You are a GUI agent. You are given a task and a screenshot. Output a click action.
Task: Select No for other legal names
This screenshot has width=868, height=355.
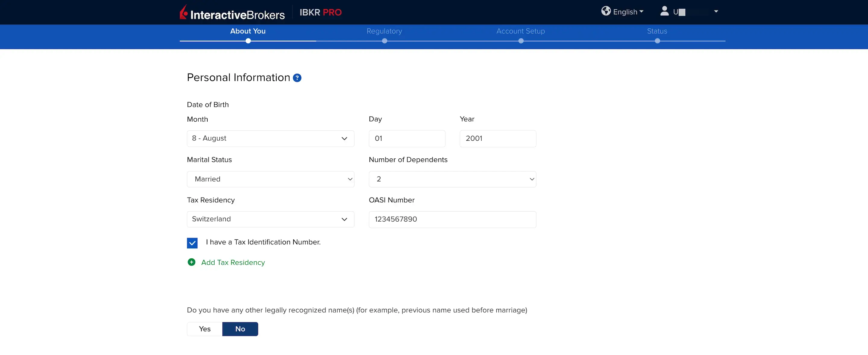click(x=240, y=329)
